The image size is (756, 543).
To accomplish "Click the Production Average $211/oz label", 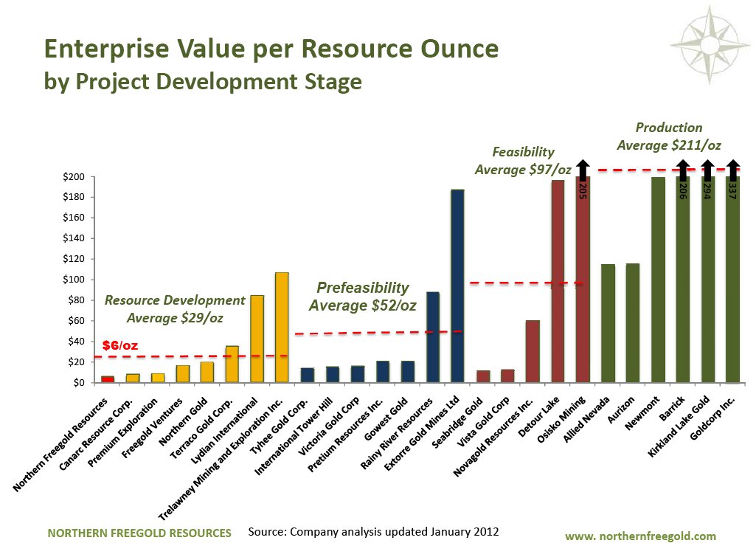I will [x=668, y=136].
